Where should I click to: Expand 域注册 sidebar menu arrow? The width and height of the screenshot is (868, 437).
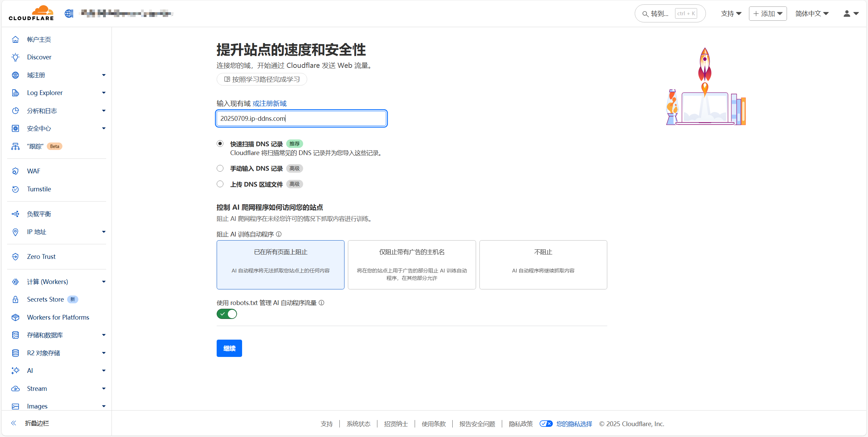104,75
